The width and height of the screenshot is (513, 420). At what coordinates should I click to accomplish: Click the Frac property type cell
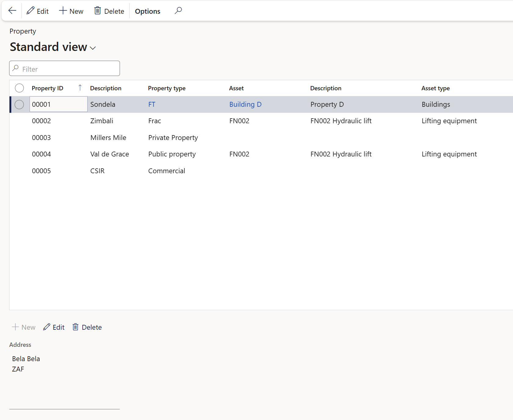coord(154,121)
